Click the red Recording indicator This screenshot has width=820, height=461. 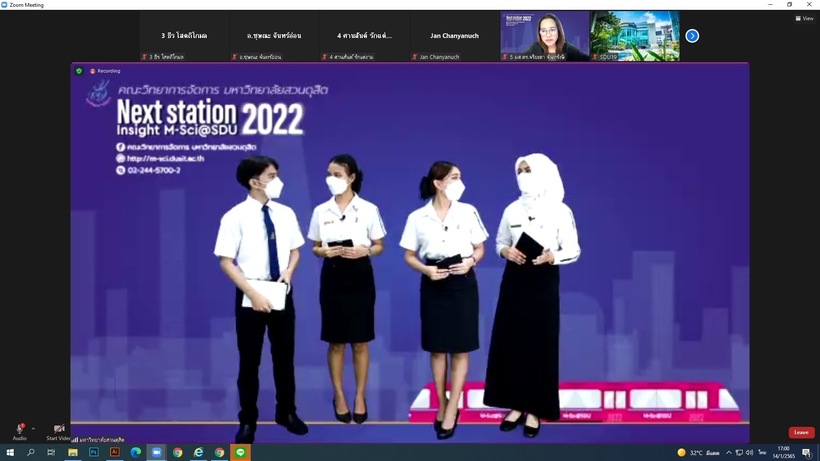[x=105, y=71]
